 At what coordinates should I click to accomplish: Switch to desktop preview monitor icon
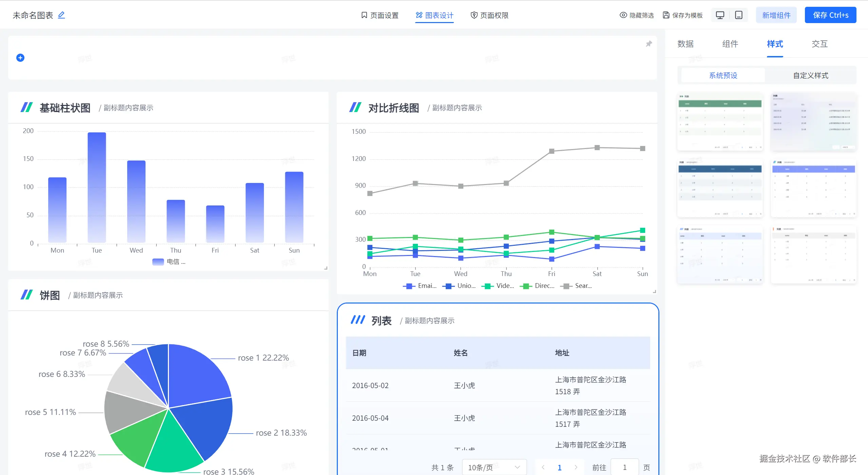coord(720,15)
